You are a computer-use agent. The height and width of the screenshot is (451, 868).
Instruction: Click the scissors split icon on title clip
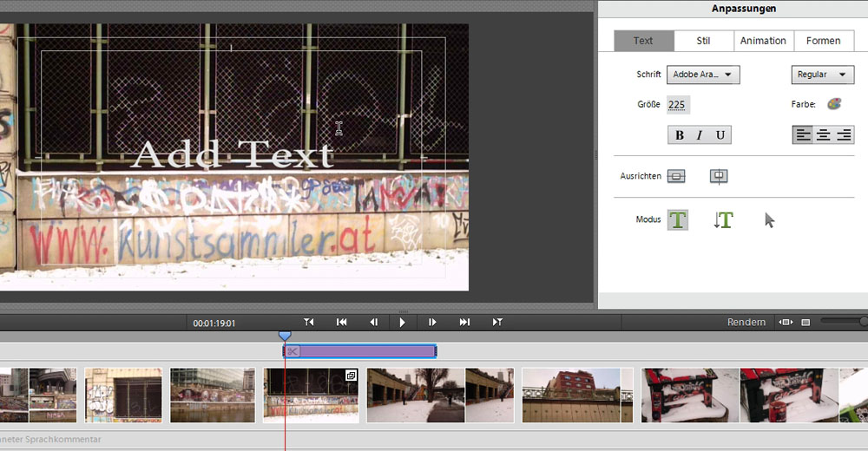click(x=293, y=351)
